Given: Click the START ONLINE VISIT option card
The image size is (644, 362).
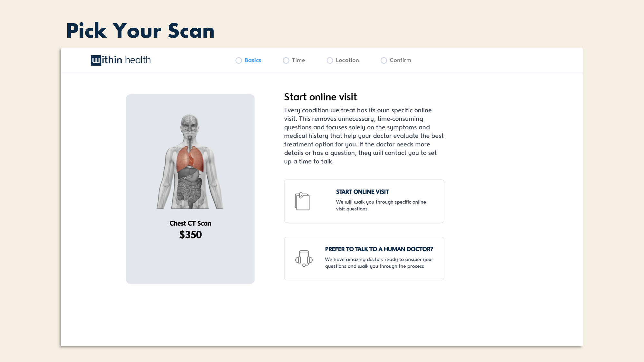Looking at the screenshot, I should coord(364,201).
